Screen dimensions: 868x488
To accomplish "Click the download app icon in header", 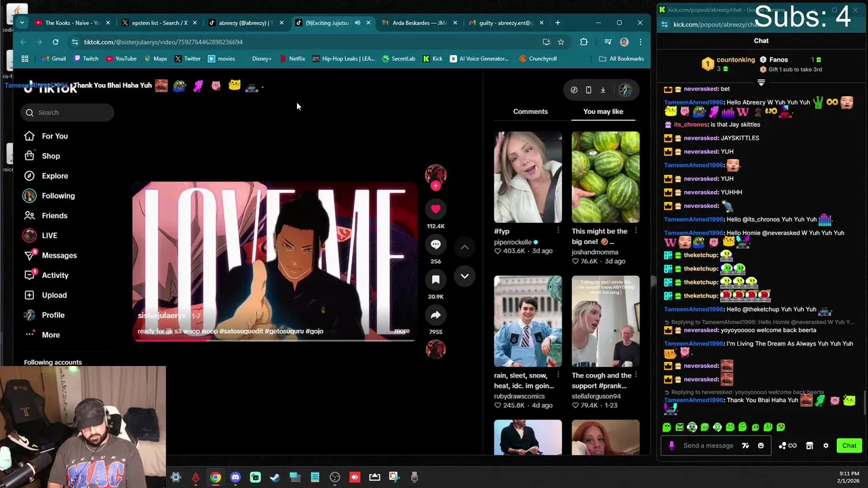I will coord(602,89).
